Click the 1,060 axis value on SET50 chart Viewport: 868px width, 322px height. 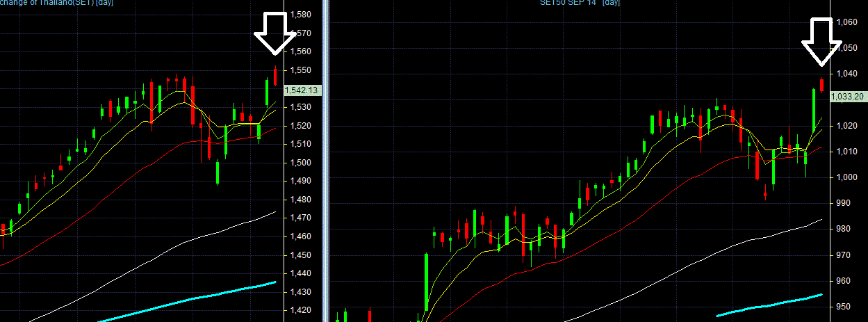tap(846, 23)
